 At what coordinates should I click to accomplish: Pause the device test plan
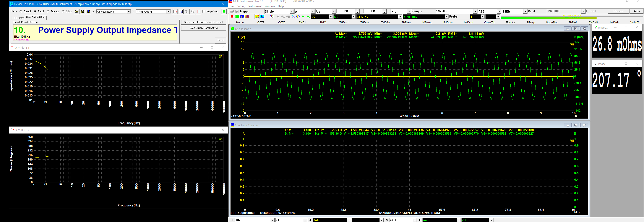(x=198, y=11)
